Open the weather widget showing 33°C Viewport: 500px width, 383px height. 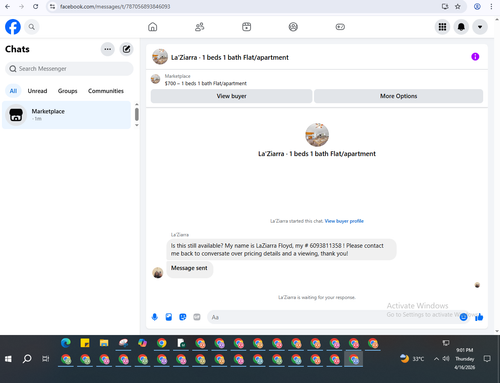point(412,359)
